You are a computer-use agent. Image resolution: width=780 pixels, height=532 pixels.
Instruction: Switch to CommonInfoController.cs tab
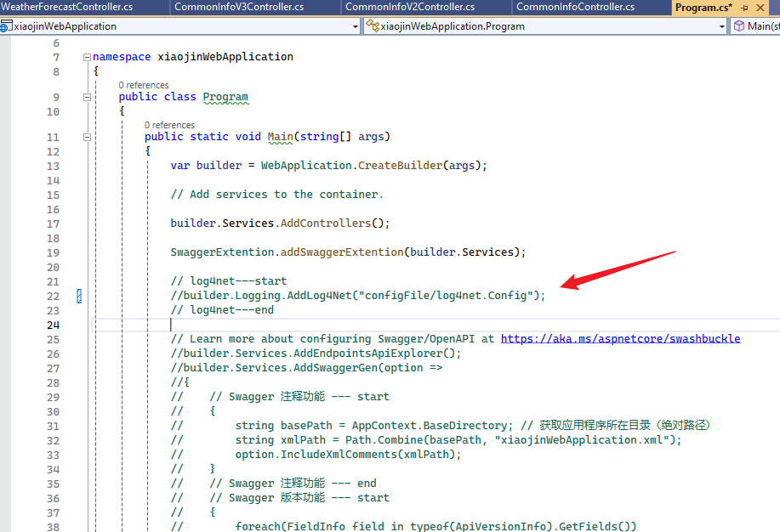[575, 8]
